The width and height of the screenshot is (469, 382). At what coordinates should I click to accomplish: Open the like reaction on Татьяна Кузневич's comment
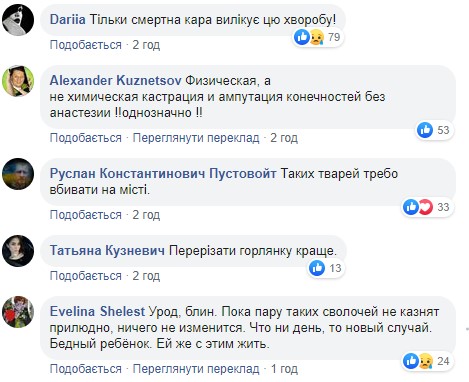[317, 268]
